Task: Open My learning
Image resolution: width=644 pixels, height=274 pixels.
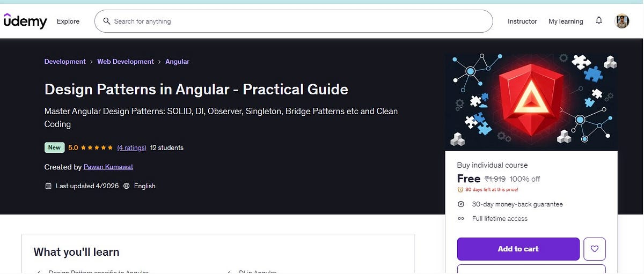Action: [x=566, y=21]
